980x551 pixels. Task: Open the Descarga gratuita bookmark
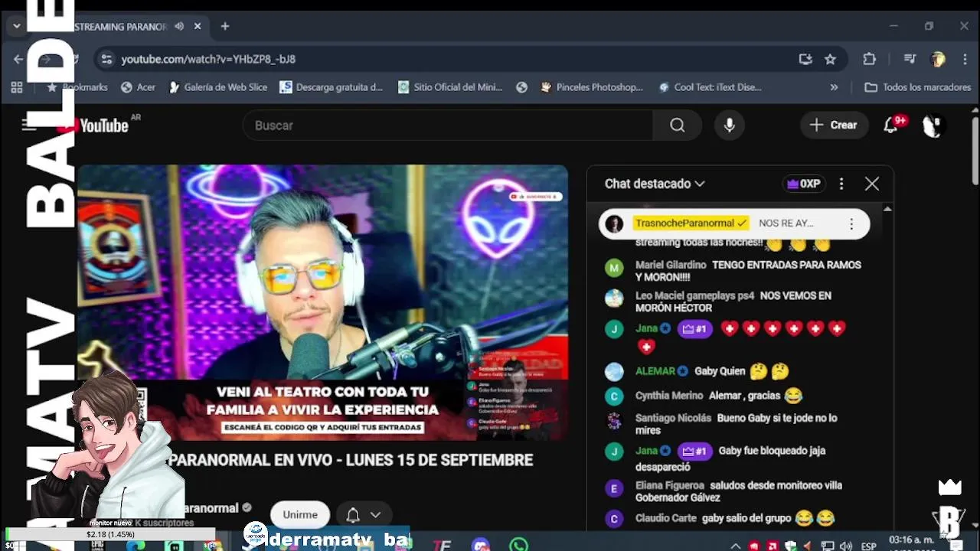(x=331, y=87)
